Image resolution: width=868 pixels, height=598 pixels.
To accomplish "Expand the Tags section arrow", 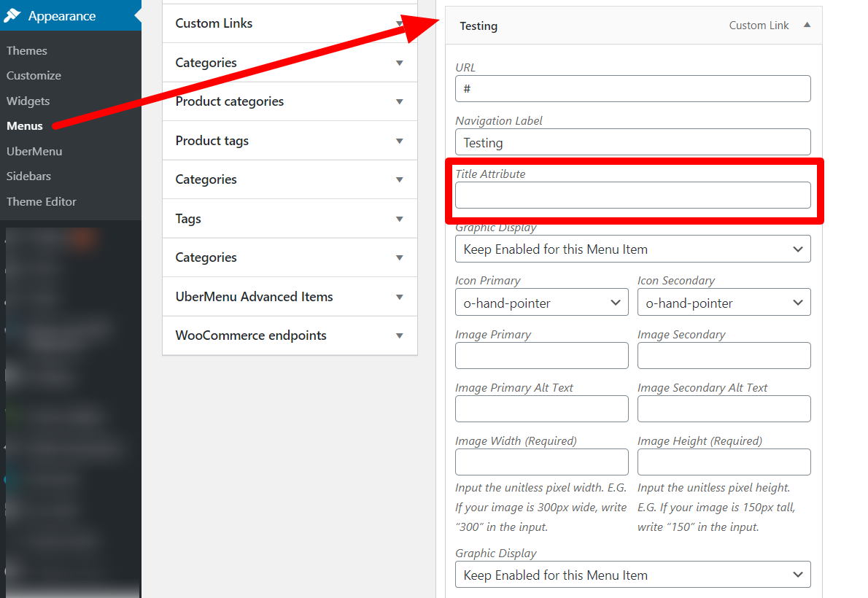I will 399,220.
